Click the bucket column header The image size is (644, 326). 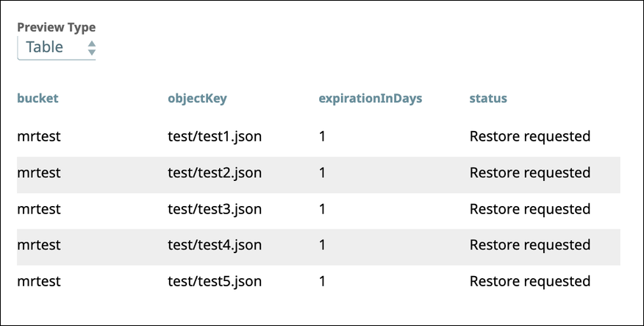pyautogui.click(x=37, y=98)
